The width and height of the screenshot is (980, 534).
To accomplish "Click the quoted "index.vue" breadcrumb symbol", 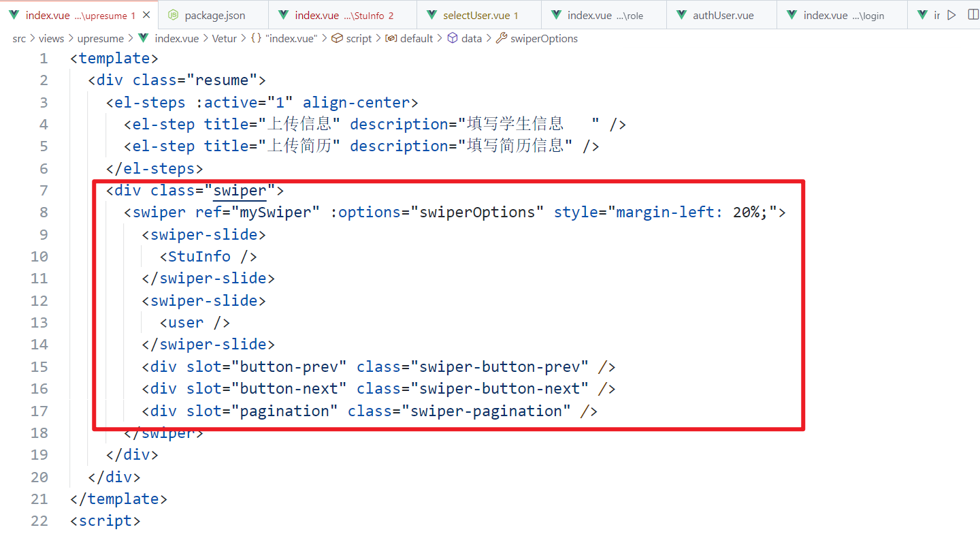I will coord(284,39).
